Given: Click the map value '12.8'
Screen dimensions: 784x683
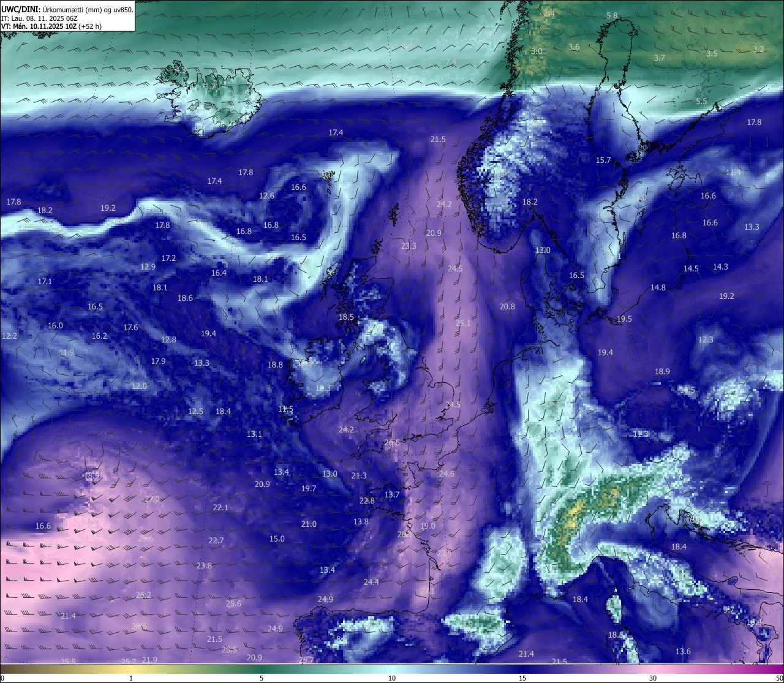Looking at the screenshot, I should tap(168, 340).
